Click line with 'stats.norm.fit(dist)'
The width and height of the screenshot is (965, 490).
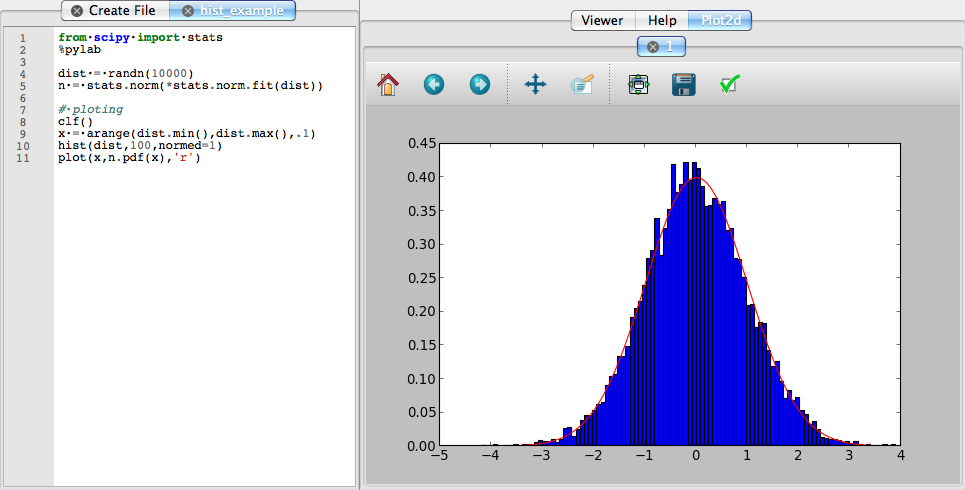pyautogui.click(x=190, y=86)
